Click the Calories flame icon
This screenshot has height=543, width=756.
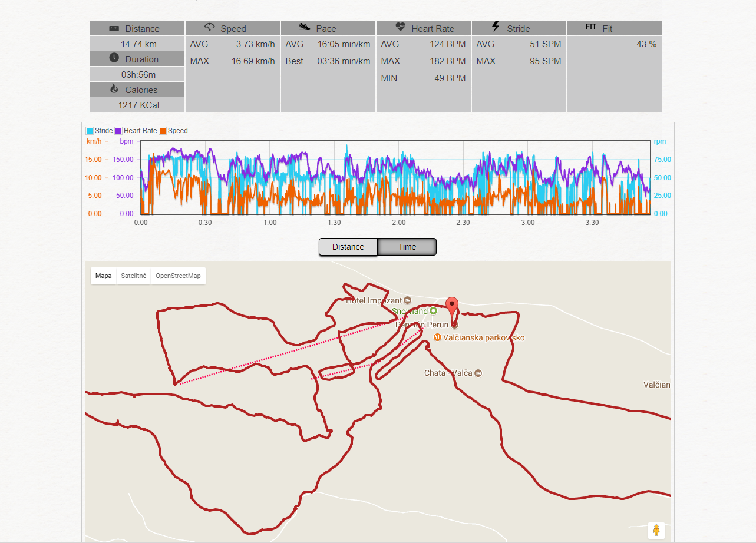tap(114, 89)
